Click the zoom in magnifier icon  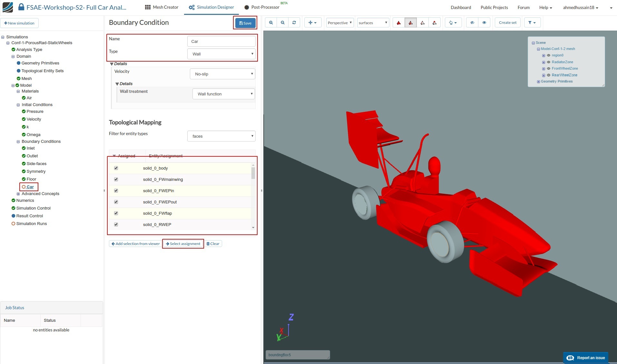[x=271, y=23]
